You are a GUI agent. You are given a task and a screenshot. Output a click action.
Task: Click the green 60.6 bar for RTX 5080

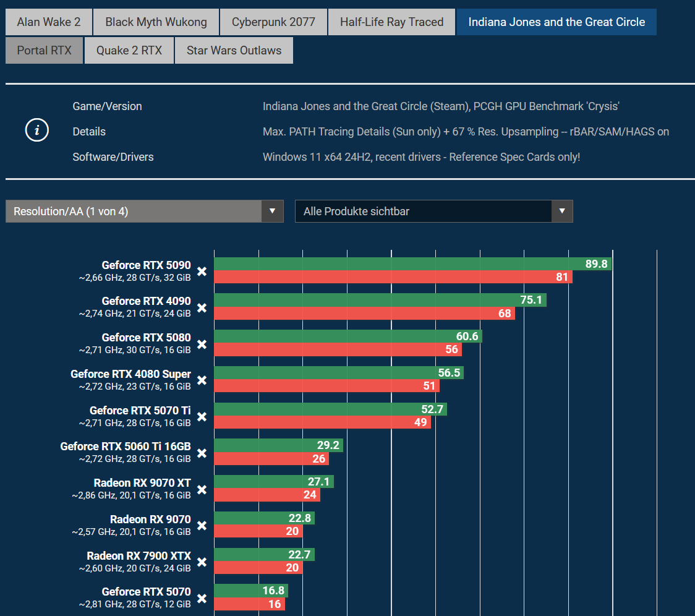[x=348, y=336]
